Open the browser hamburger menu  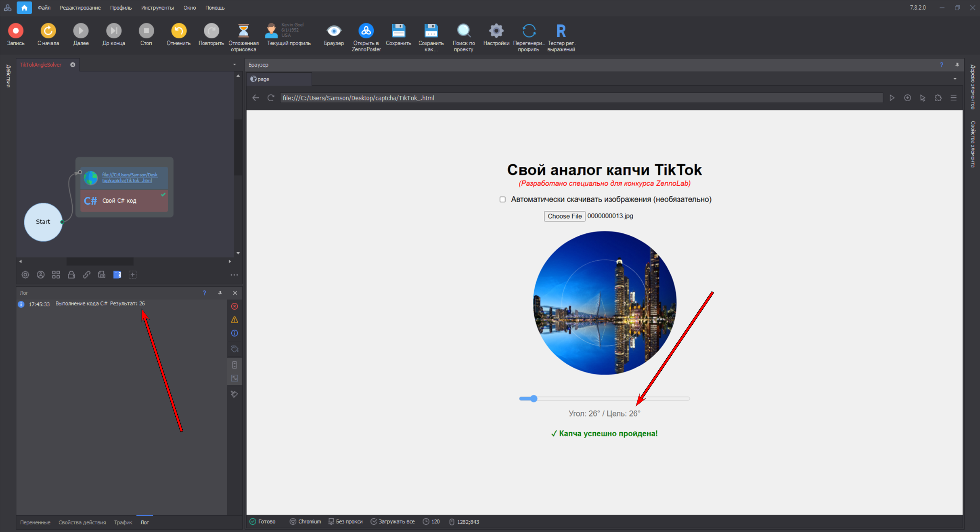coord(954,98)
